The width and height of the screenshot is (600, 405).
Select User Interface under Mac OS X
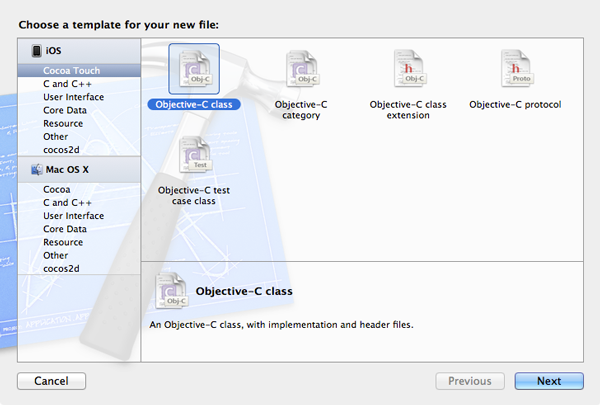pos(79,216)
